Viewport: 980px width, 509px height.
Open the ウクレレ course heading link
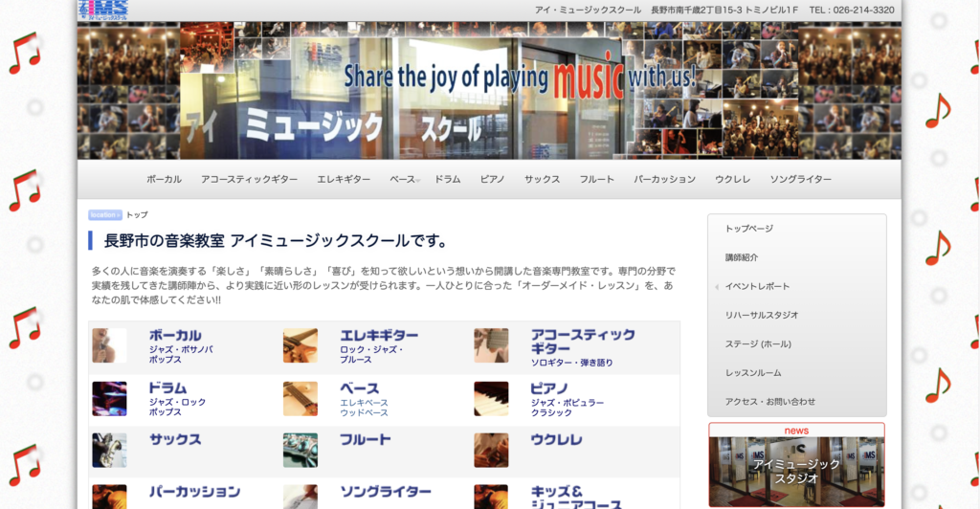pos(556,440)
